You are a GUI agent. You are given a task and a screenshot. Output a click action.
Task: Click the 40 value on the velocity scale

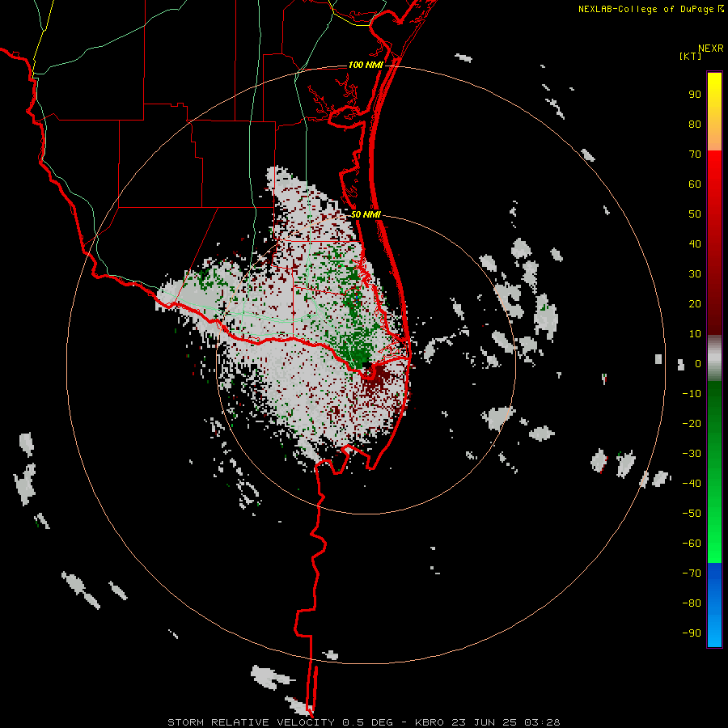pyautogui.click(x=695, y=244)
